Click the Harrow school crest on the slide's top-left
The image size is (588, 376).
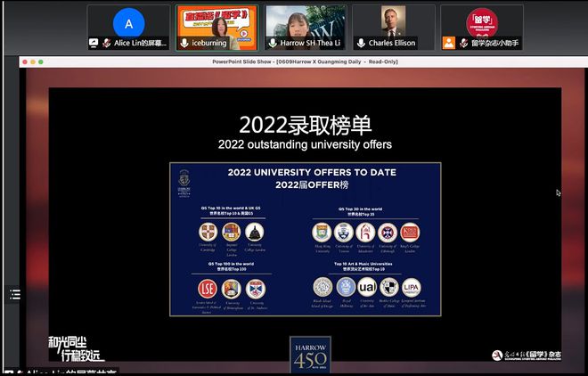click(x=184, y=183)
